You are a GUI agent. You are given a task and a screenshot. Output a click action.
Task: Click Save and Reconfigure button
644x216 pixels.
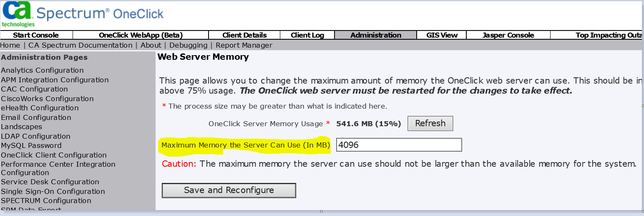coord(229,190)
